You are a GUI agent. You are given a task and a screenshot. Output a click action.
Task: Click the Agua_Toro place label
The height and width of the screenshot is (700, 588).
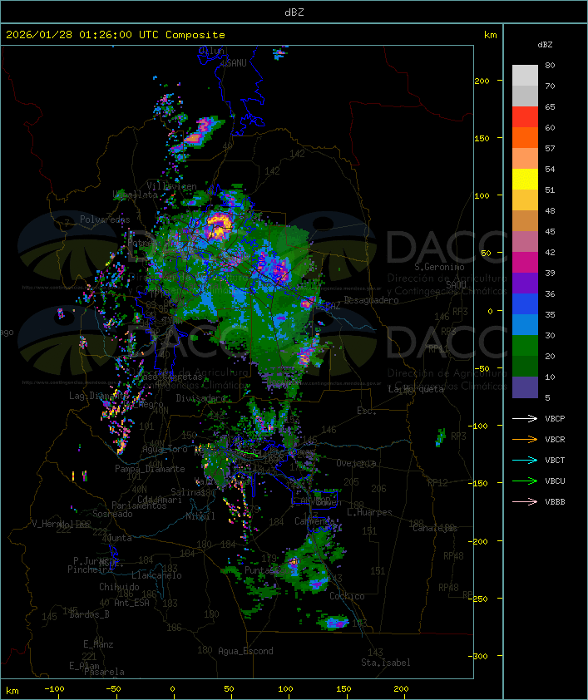[165, 449]
